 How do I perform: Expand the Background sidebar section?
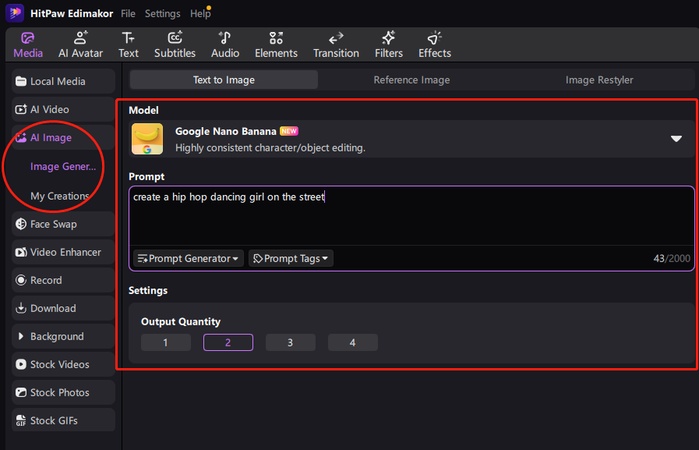[63, 336]
